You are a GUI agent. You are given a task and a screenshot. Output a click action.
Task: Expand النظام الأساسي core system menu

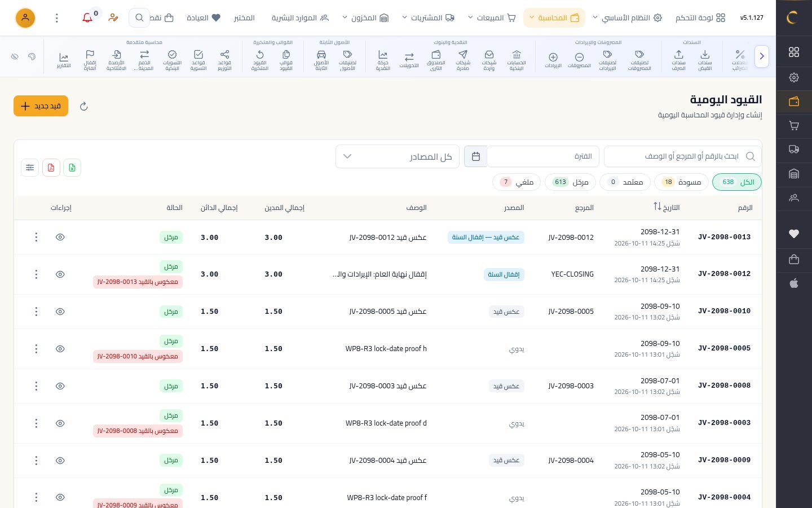[627, 18]
